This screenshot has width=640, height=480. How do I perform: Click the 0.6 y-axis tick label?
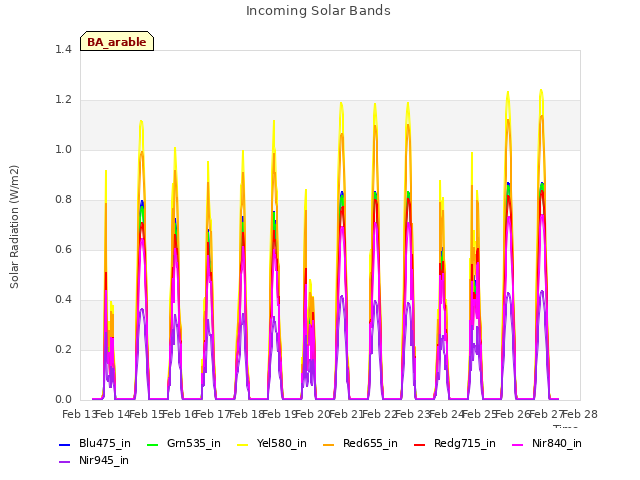click(63, 249)
